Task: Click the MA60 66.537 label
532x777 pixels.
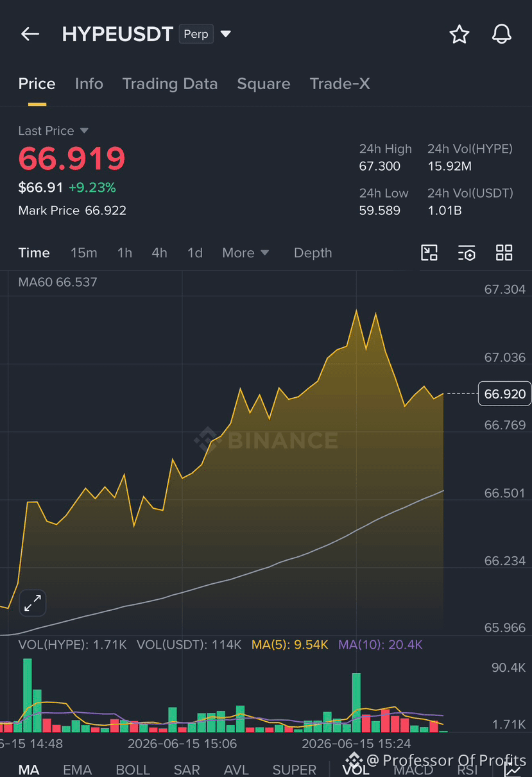Action: [58, 282]
